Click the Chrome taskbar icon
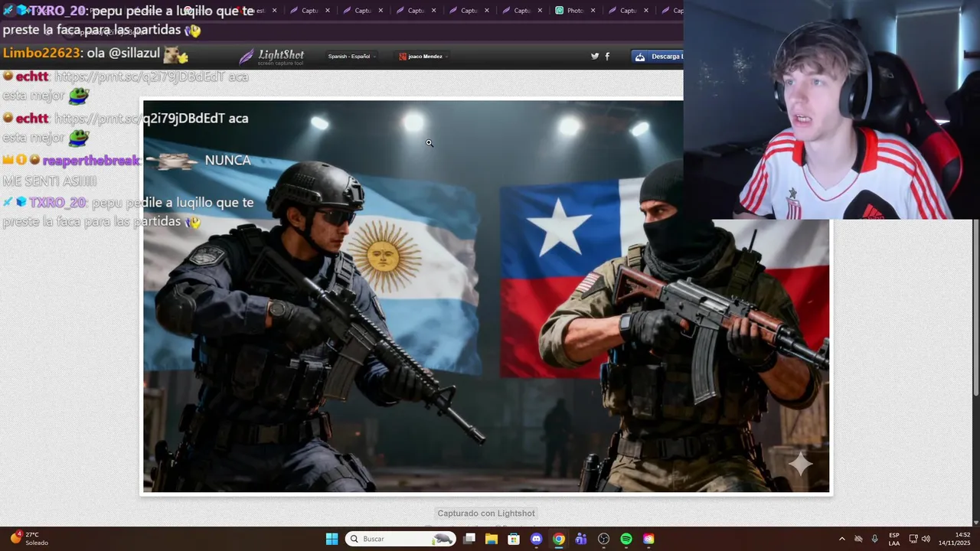 [x=559, y=539]
